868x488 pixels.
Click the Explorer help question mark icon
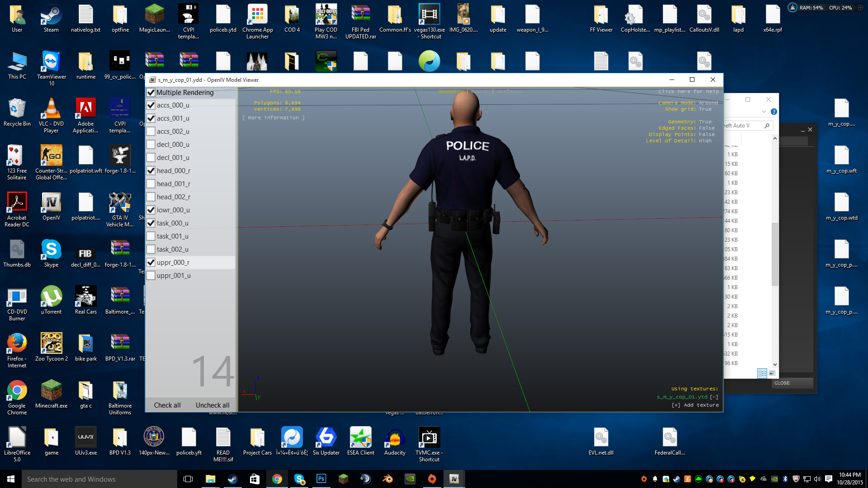tap(774, 112)
